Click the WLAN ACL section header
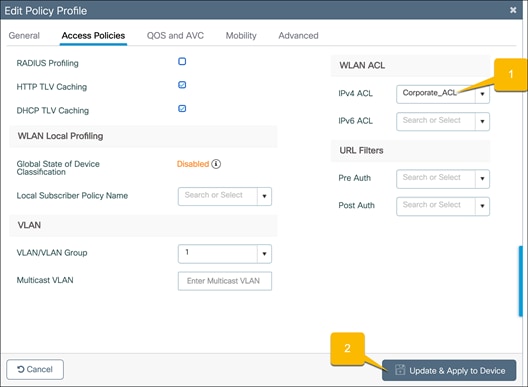The width and height of the screenshot is (528, 387). pyautogui.click(x=410, y=65)
